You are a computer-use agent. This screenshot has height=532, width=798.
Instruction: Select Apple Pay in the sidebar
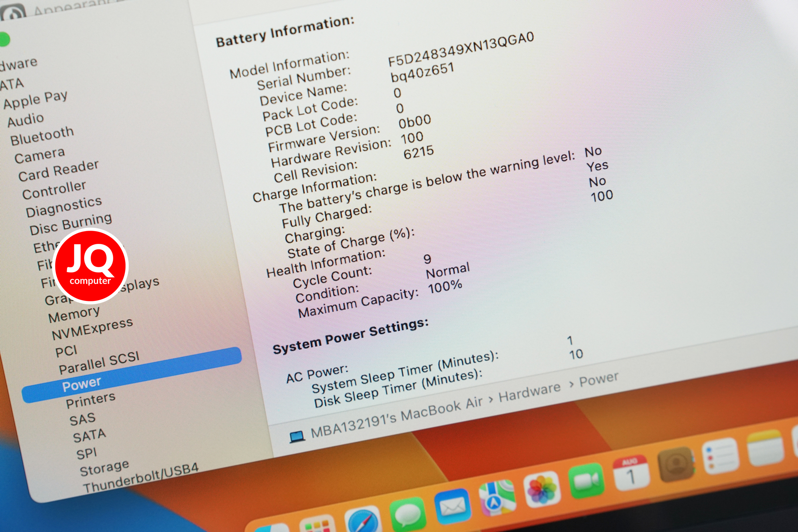(35, 99)
